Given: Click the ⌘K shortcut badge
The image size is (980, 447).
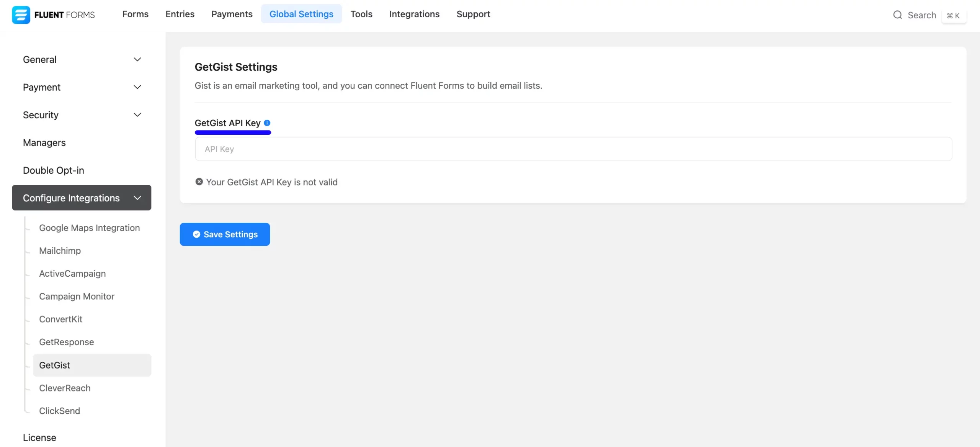Looking at the screenshot, I should tap(954, 16).
